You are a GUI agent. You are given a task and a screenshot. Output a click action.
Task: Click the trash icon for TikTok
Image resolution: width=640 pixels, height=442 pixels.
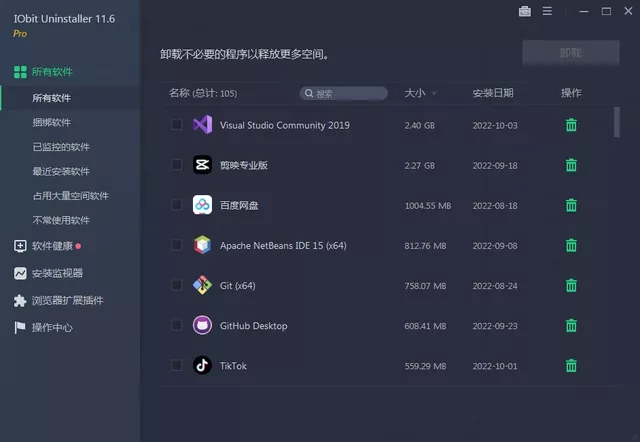[571, 366]
